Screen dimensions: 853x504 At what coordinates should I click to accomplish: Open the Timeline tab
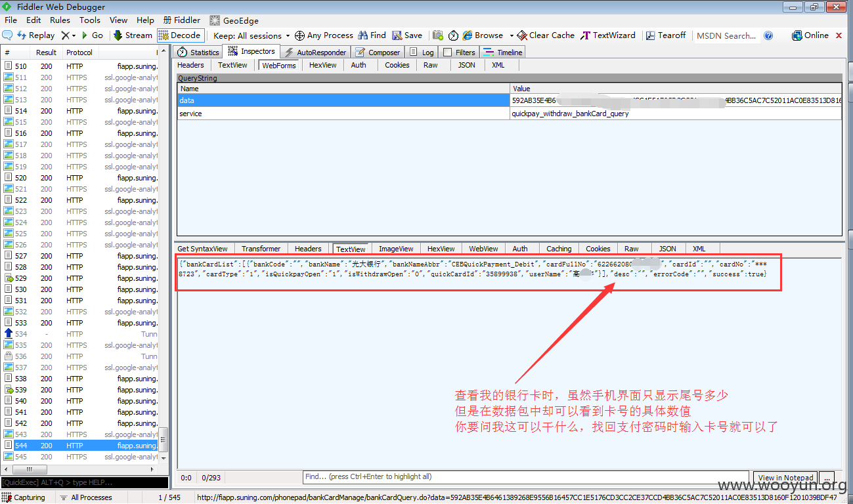(504, 52)
